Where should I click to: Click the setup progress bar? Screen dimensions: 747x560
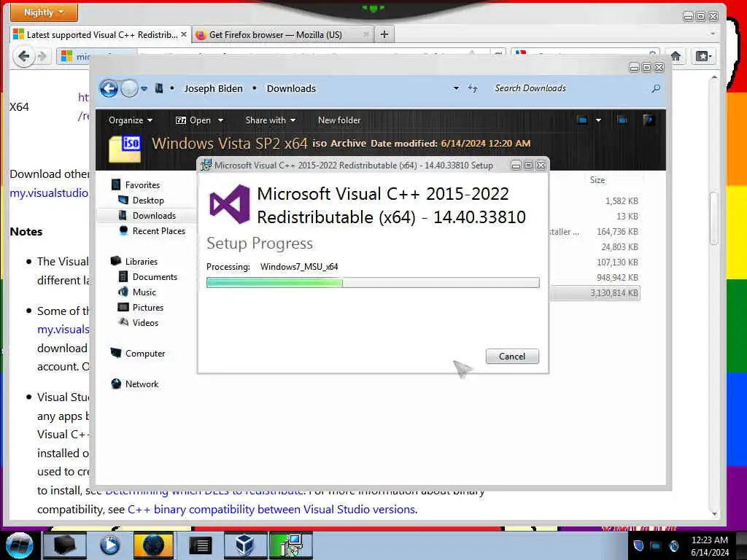[x=373, y=283]
